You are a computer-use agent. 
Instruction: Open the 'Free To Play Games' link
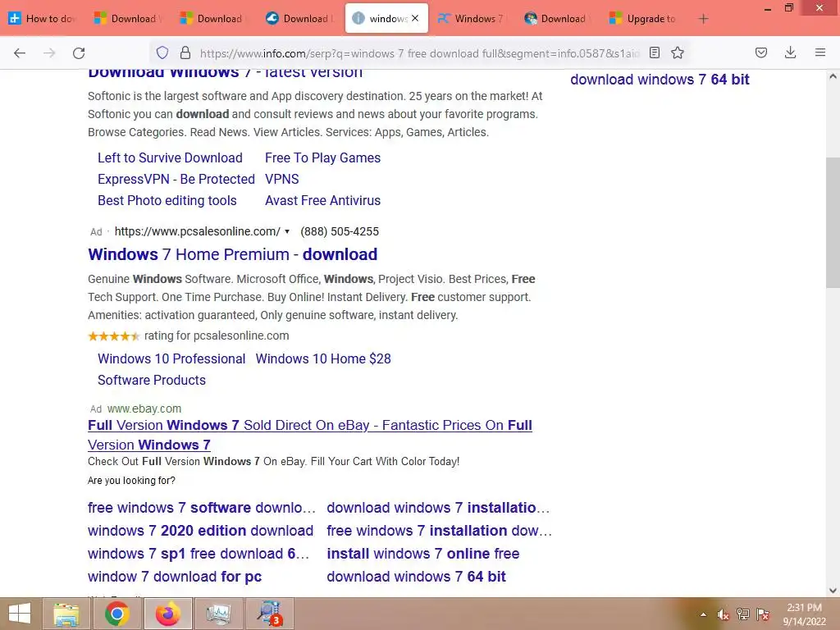point(322,158)
